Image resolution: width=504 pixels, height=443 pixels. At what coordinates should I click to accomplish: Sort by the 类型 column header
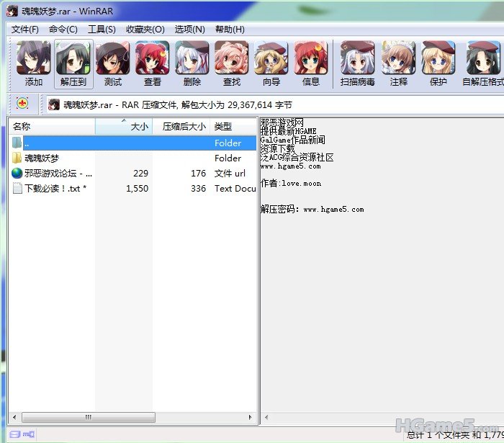[234, 126]
